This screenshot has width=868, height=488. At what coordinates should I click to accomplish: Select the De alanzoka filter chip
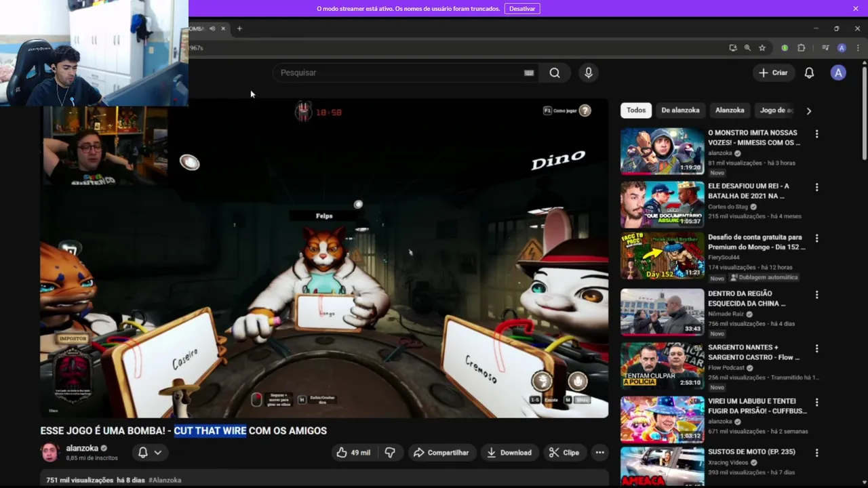[680, 110]
